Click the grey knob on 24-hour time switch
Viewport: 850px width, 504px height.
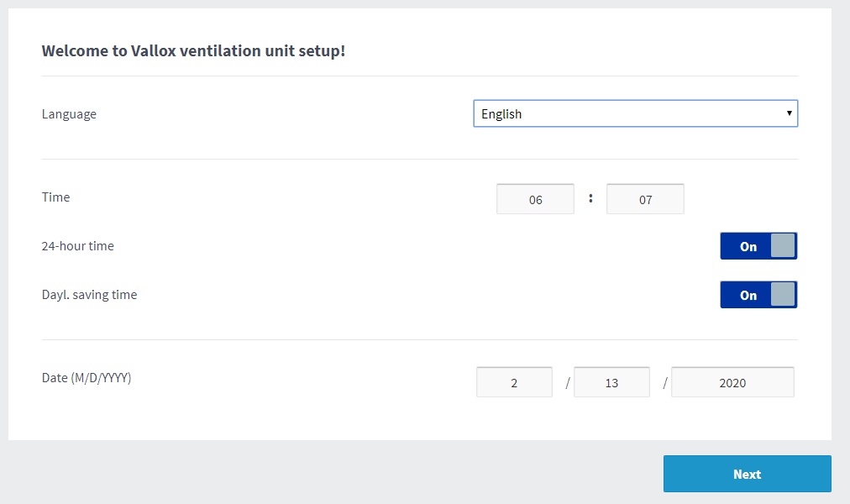pos(782,246)
